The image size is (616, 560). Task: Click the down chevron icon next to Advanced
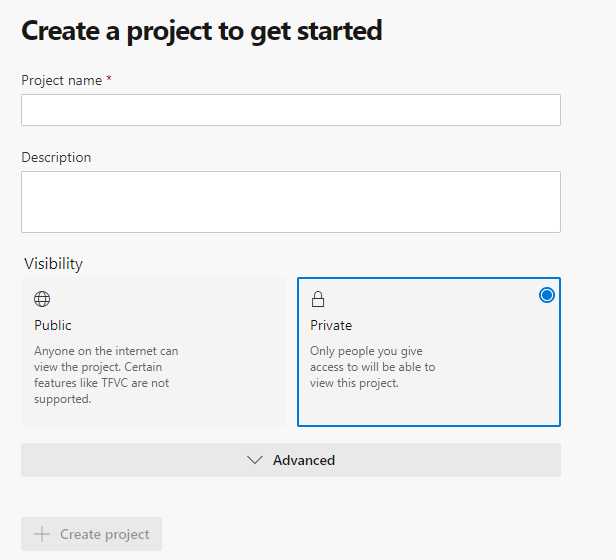pyautogui.click(x=254, y=460)
